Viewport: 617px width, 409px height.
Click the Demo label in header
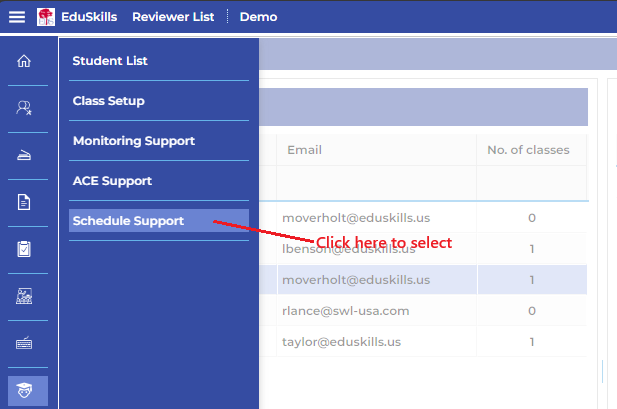(x=259, y=17)
